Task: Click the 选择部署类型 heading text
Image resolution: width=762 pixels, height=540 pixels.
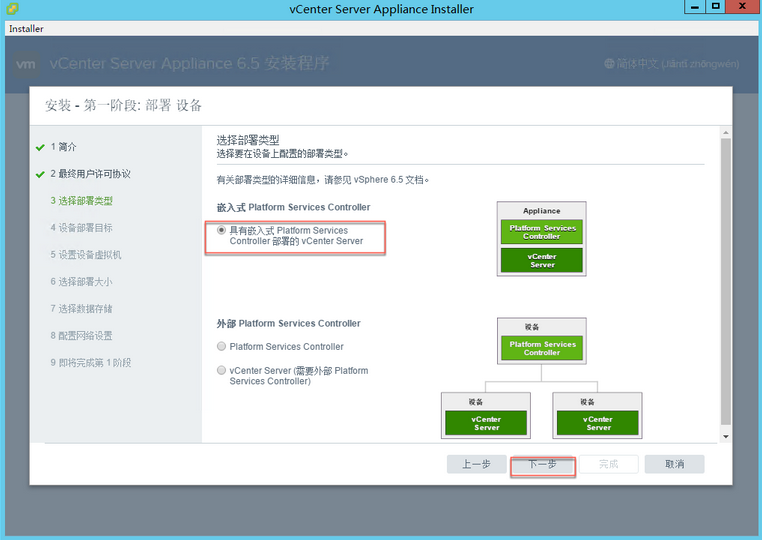Action: [248, 140]
